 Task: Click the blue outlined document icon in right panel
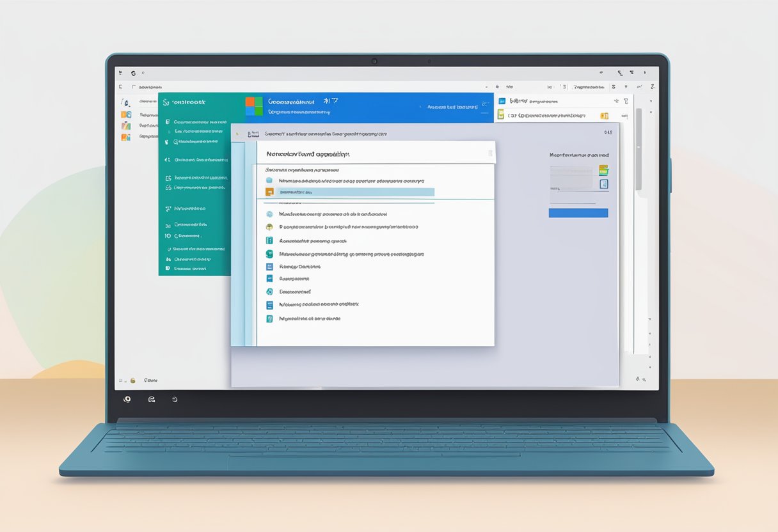pos(603,184)
